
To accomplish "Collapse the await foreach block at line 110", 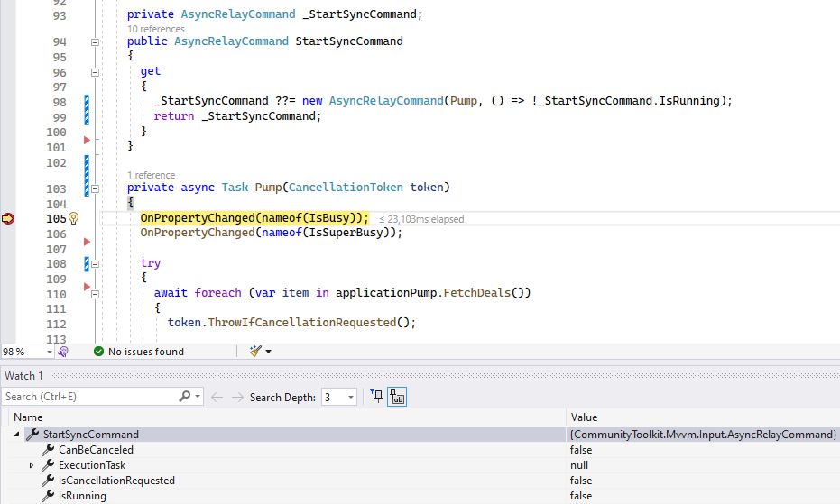I will point(95,294).
